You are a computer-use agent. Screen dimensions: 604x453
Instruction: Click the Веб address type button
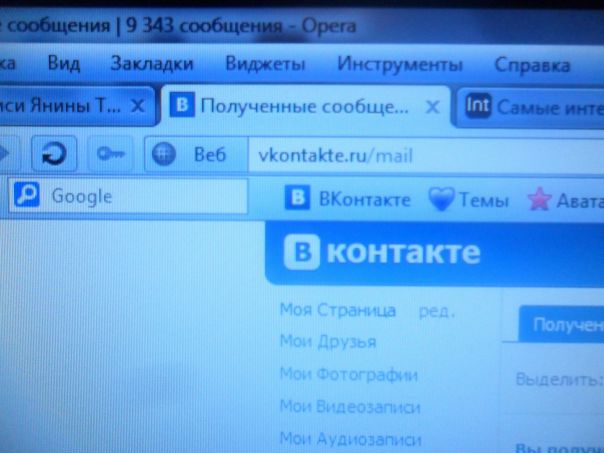pos(196,154)
